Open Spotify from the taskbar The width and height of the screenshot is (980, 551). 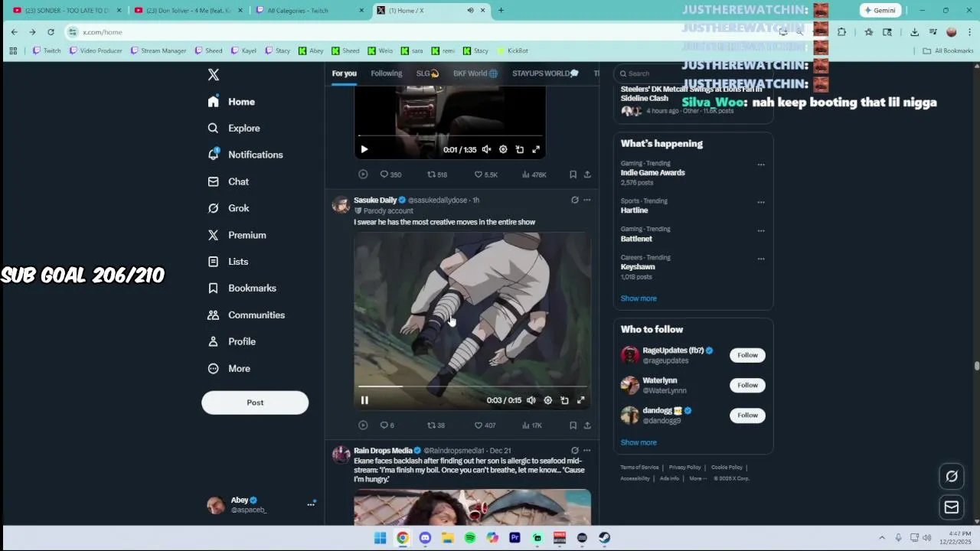pyautogui.click(x=470, y=538)
